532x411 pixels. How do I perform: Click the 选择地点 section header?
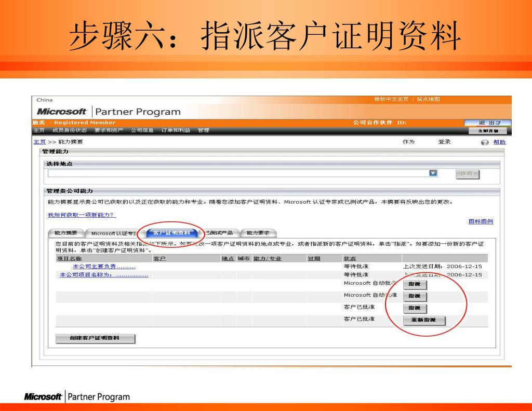click(59, 164)
